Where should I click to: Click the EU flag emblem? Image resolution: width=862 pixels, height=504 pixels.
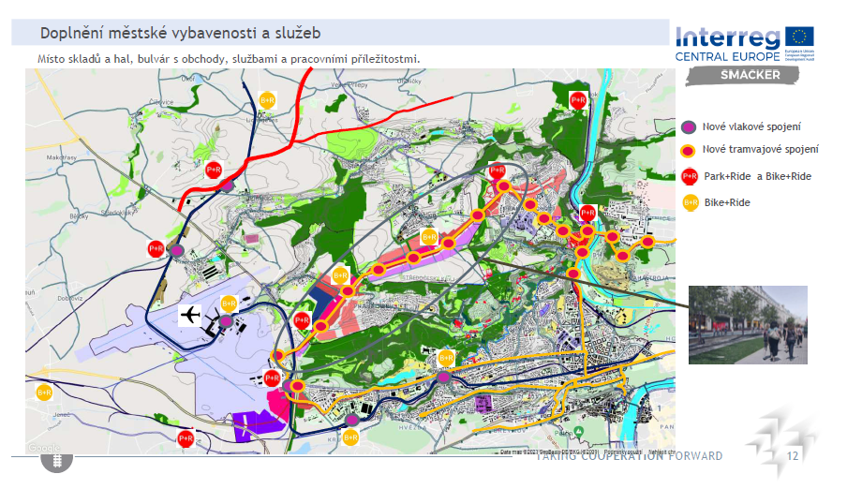tap(799, 37)
